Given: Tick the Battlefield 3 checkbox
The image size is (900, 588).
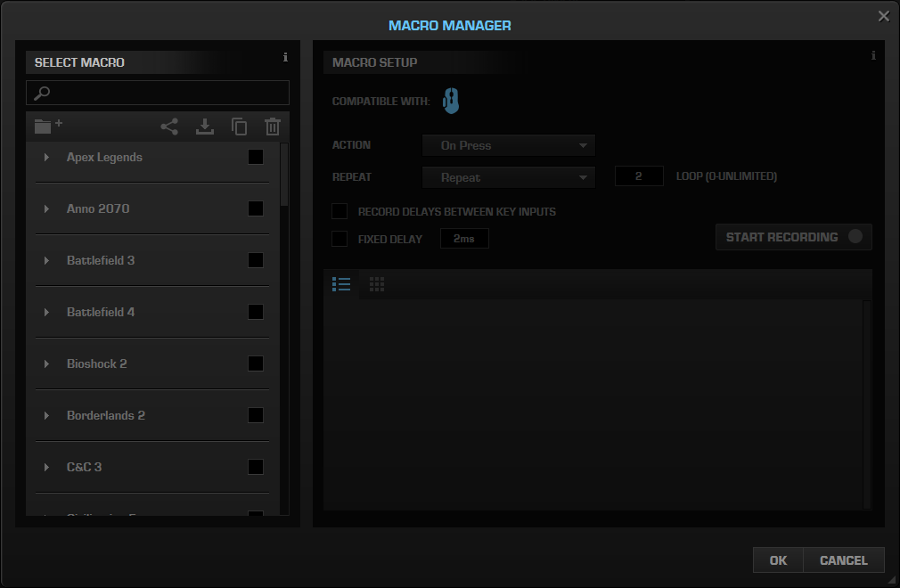Looking at the screenshot, I should coord(256,260).
